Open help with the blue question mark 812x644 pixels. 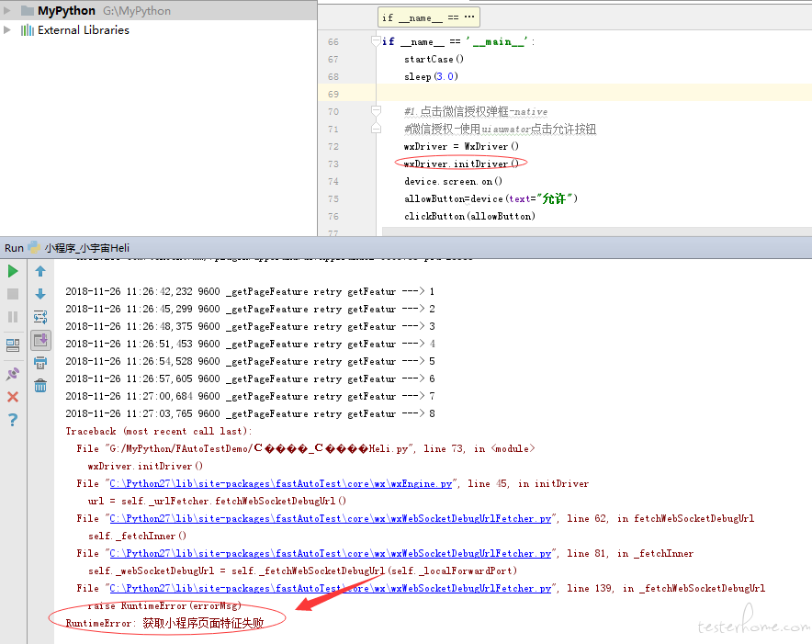click(13, 419)
